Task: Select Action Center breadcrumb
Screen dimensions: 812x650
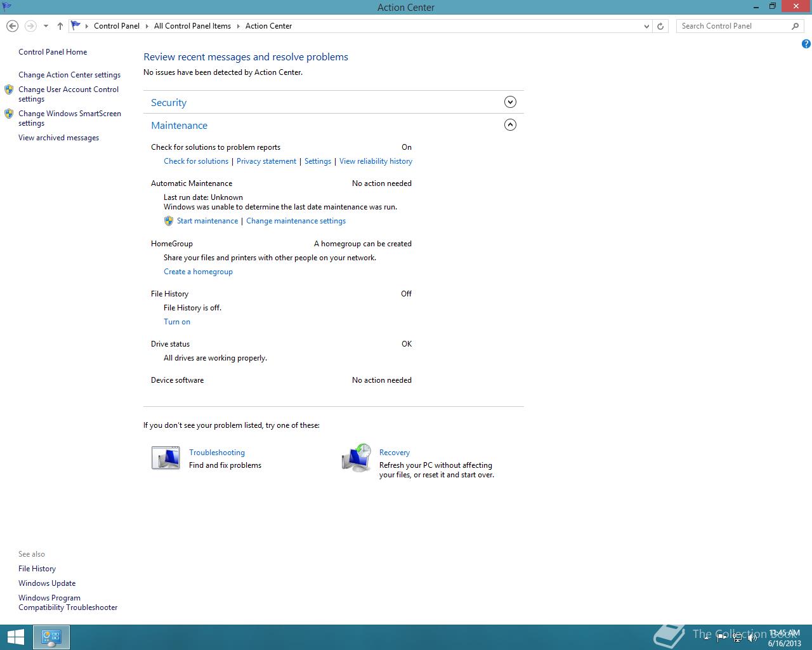Action: coord(268,26)
